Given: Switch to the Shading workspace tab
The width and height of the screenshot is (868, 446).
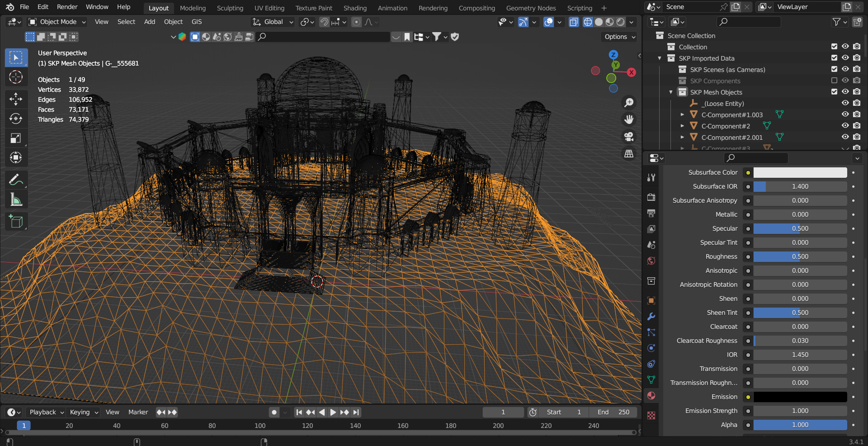Looking at the screenshot, I should [355, 8].
